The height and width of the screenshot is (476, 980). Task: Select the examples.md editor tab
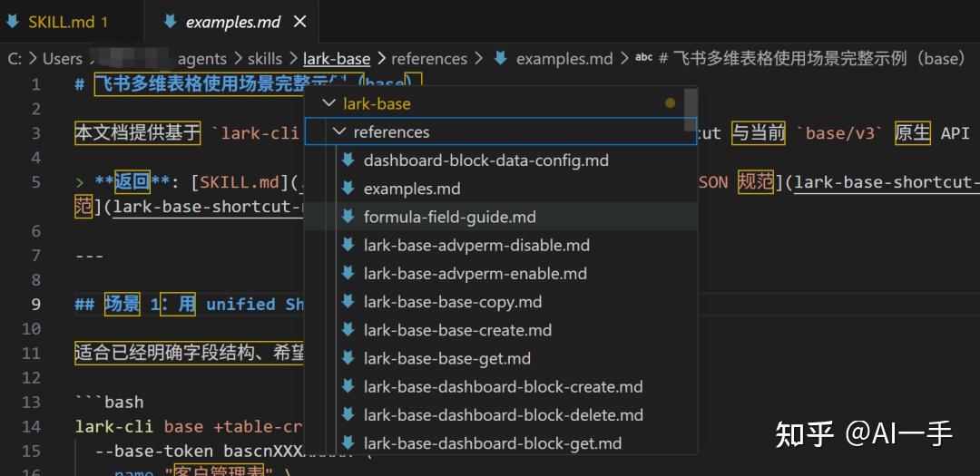click(x=231, y=23)
